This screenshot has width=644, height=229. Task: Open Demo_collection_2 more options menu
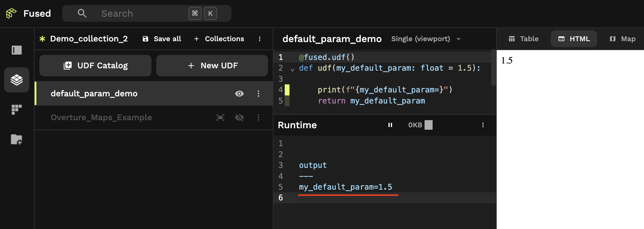click(260, 39)
